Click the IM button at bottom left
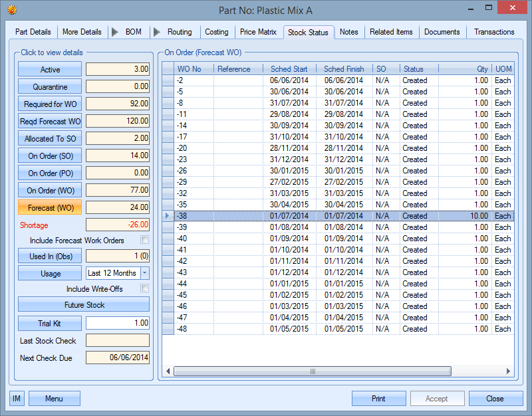Screen dimensions: 532x416 click(17, 398)
